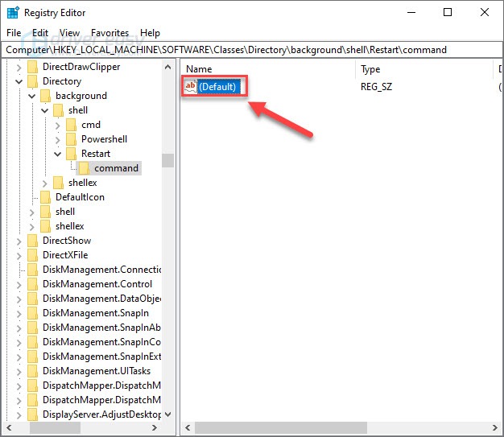Screen dimensions: 504x437
Task: Expand the DirectShow key
Action: click(x=19, y=241)
